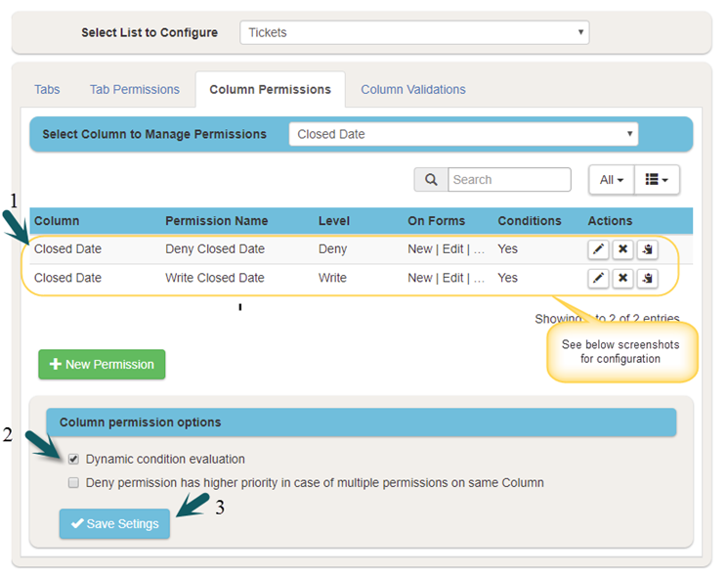The image size is (728, 578).
Task: Go to the Column Validations tab
Action: 412,89
